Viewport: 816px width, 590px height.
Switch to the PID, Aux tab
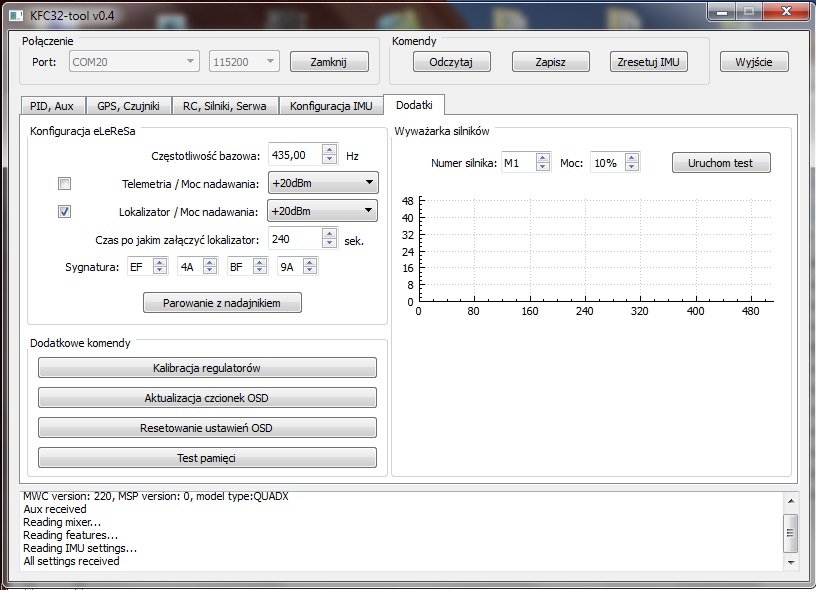(x=52, y=105)
